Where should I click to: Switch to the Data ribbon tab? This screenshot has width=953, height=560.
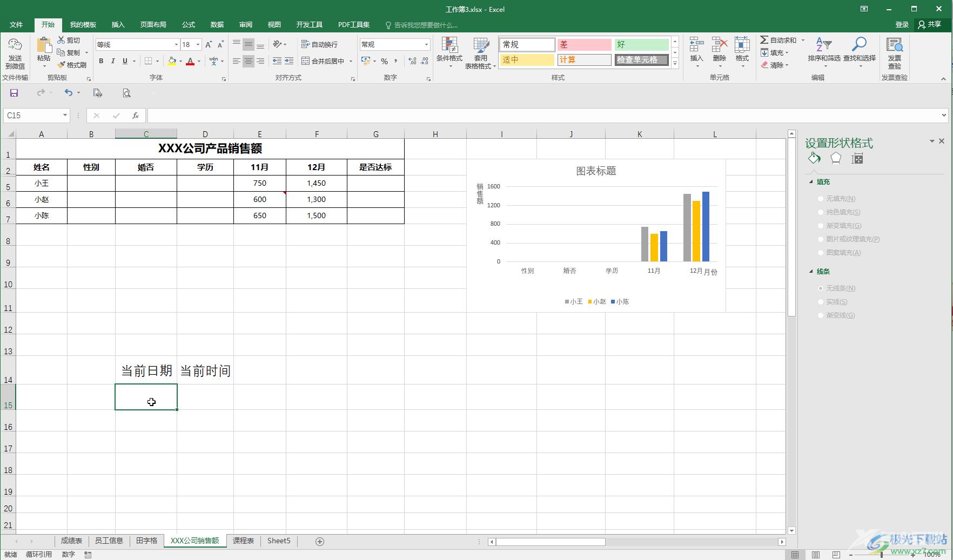pos(217,25)
